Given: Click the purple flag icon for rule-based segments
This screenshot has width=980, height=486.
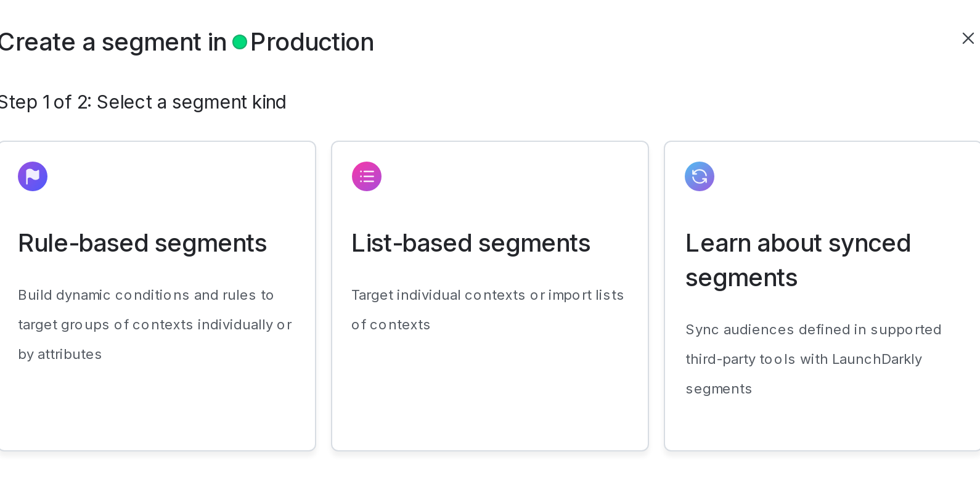Looking at the screenshot, I should 33,176.
